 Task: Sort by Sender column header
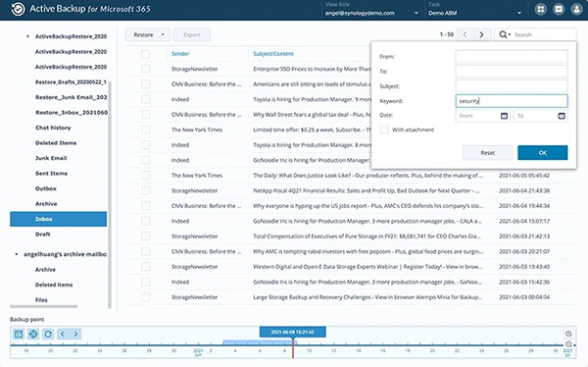180,54
